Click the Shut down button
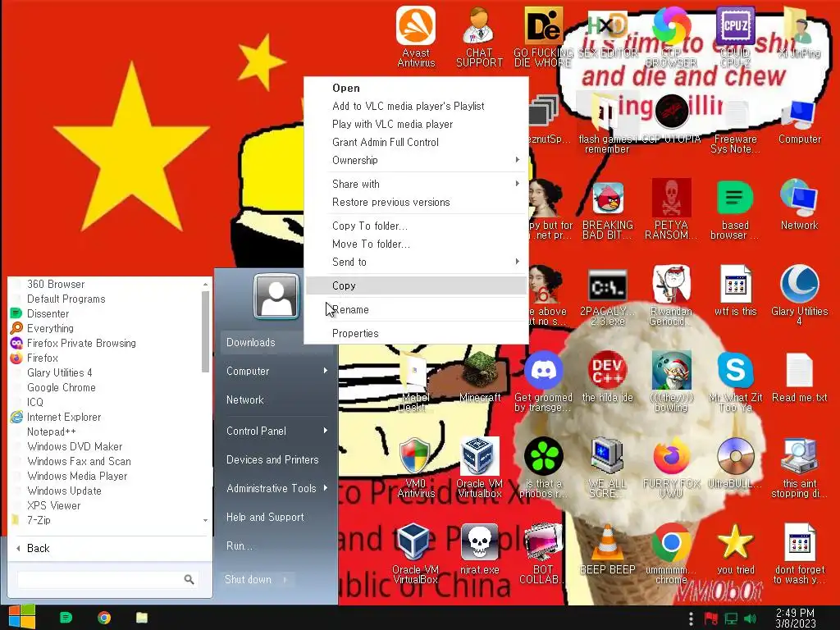 tap(248, 580)
